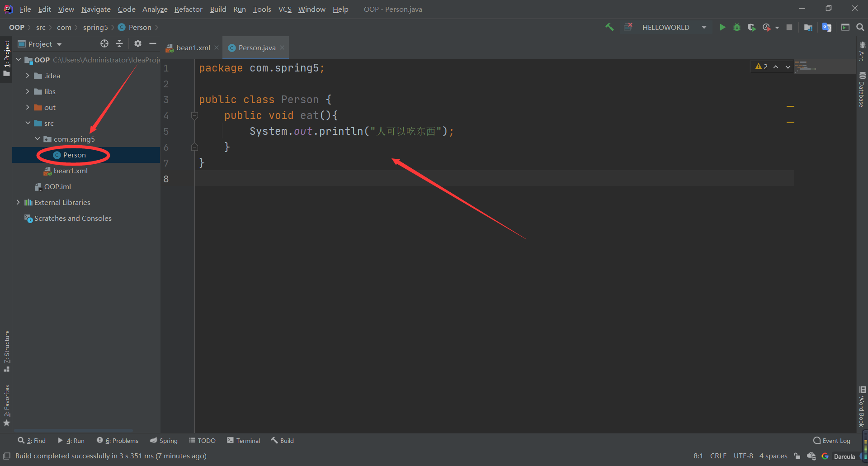Click the locate/select opened file target icon

coord(104,43)
